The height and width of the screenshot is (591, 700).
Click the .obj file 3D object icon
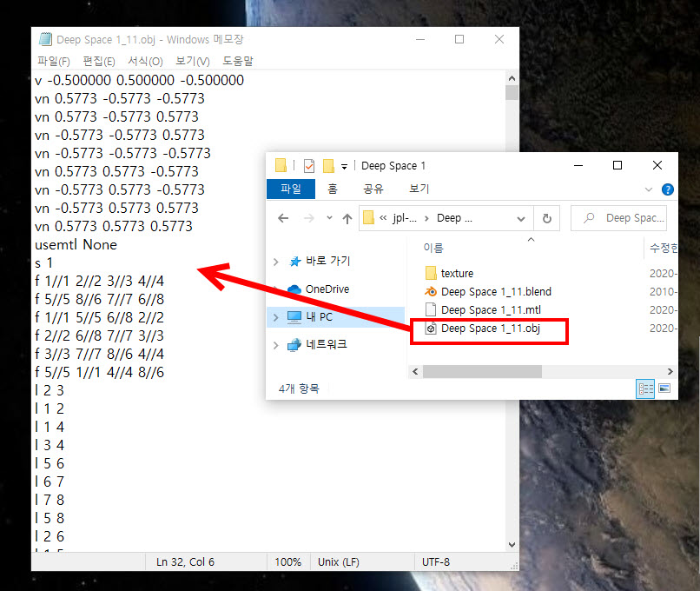(431, 329)
